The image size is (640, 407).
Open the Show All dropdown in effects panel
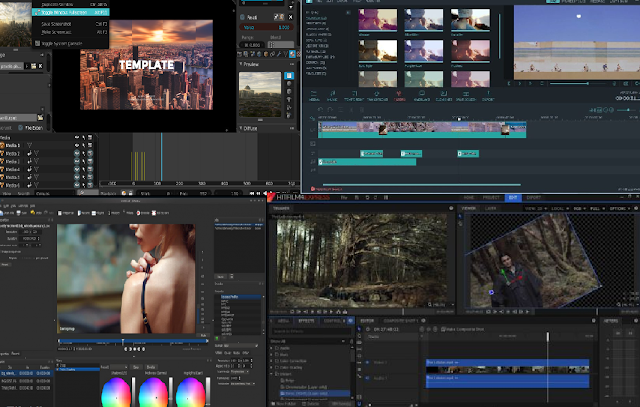[x=308, y=341]
